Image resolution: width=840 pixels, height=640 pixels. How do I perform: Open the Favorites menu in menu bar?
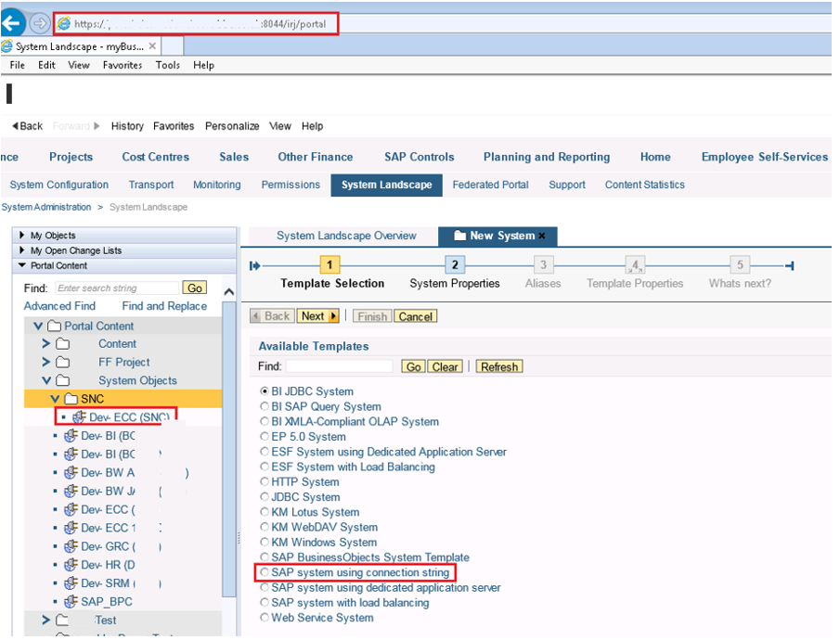coord(123,66)
